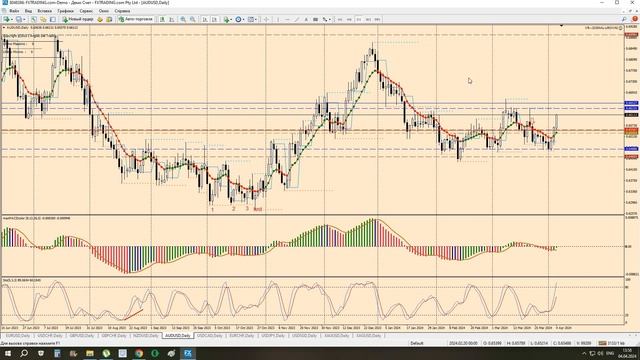Show hidden system tray icons

pos(584,353)
